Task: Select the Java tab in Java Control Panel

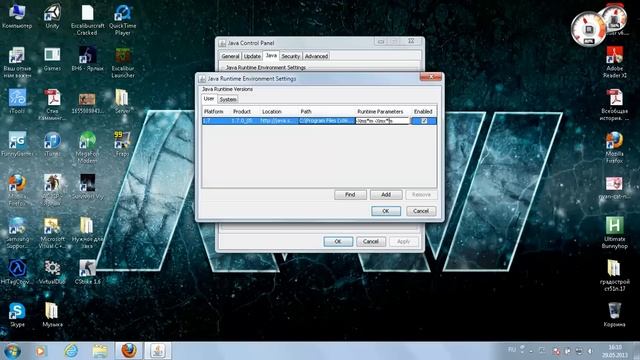Action: (x=271, y=55)
